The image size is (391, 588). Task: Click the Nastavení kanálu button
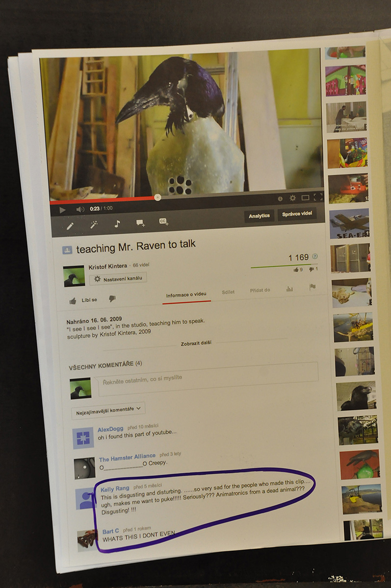(x=118, y=278)
